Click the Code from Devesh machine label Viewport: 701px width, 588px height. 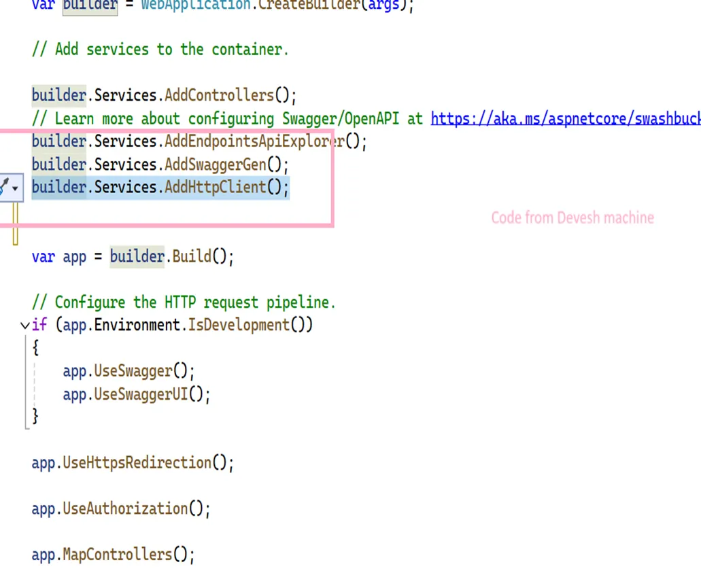click(572, 218)
